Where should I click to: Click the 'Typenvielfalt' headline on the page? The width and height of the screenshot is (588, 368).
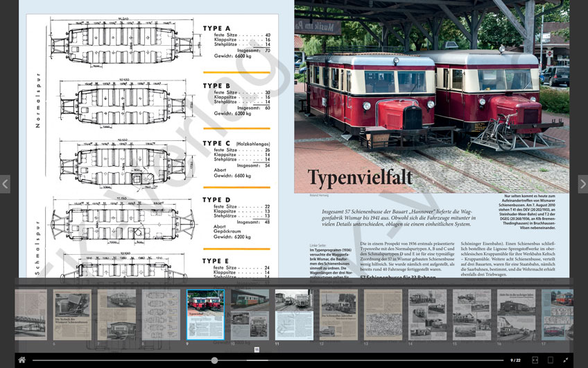pos(360,178)
